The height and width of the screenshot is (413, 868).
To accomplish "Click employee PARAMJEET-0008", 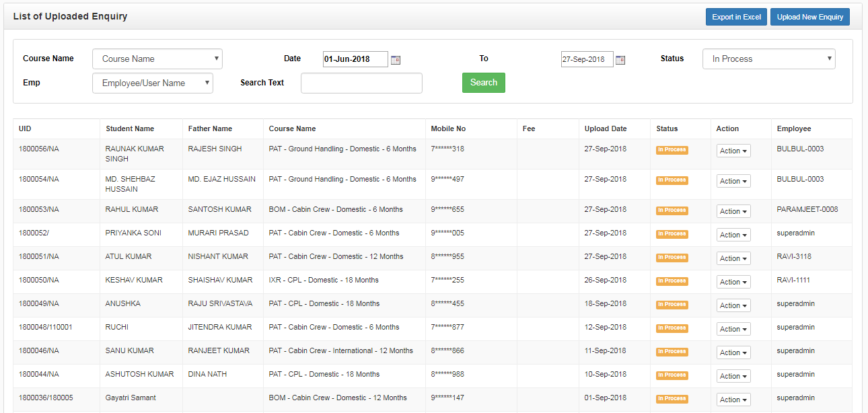I will (x=807, y=209).
